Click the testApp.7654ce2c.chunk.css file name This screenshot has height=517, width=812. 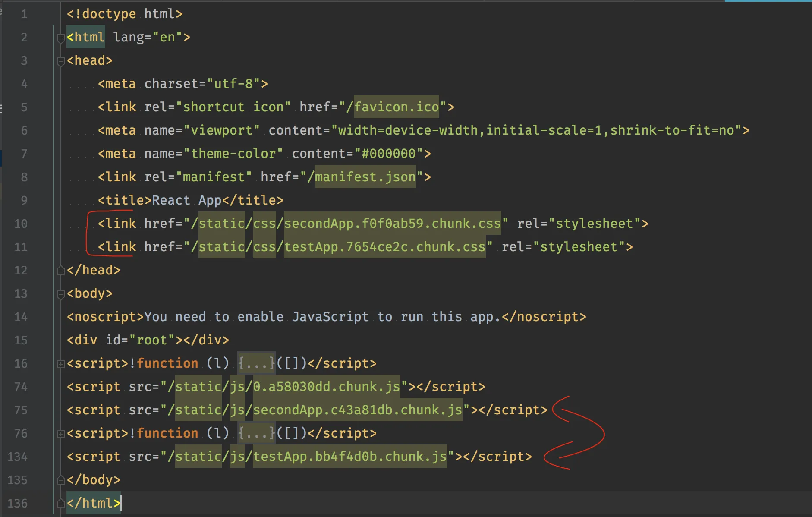[385, 247]
